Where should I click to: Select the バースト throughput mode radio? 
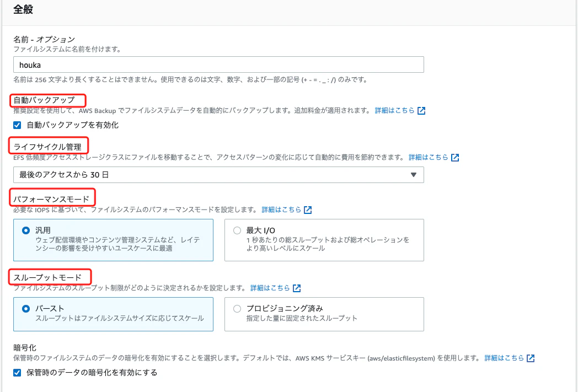point(26,309)
